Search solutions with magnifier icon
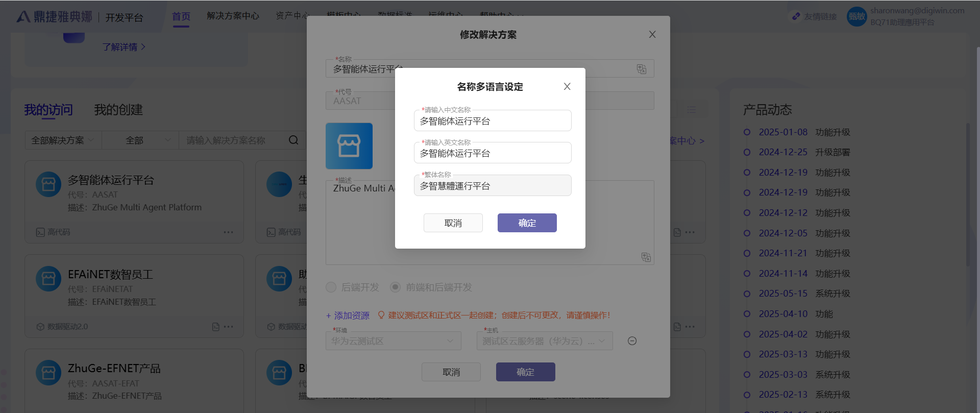The image size is (980, 413). point(293,140)
